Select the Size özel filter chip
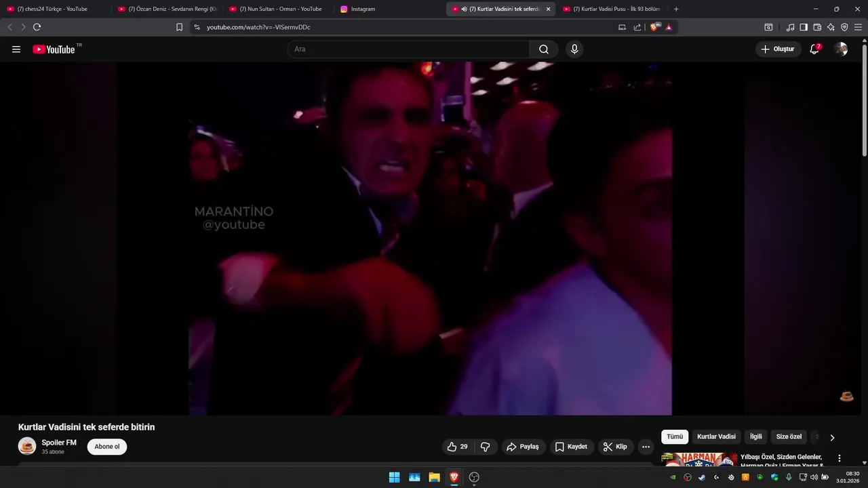 (x=789, y=437)
